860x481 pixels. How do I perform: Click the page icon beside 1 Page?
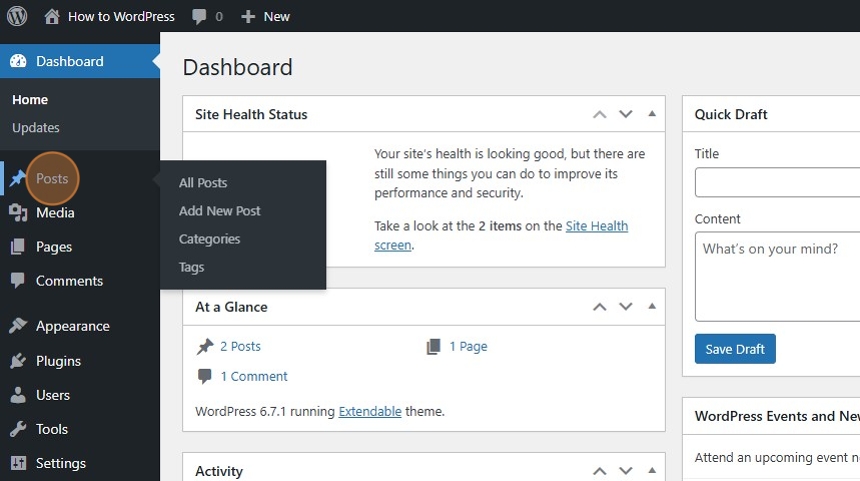click(x=433, y=347)
